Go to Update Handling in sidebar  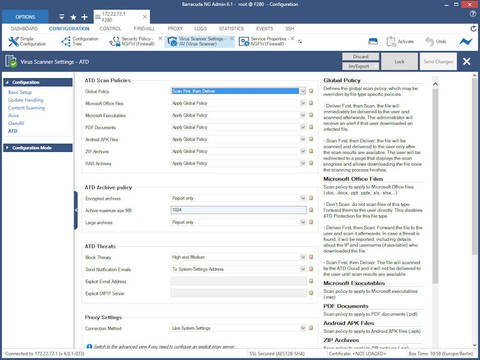pyautogui.click(x=26, y=100)
